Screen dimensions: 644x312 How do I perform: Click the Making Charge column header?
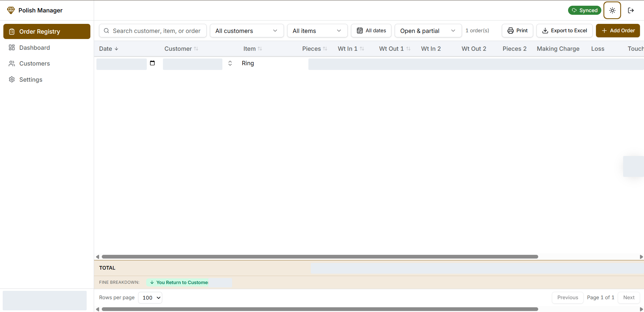coord(558,49)
